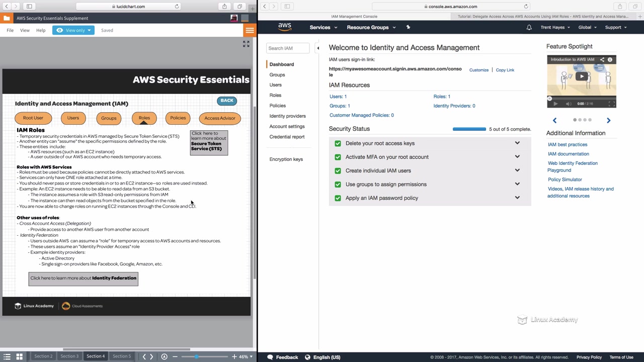Image resolution: width=644 pixels, height=362 pixels.
Task: Click the info icon on the IAM video
Action: pos(610,59)
